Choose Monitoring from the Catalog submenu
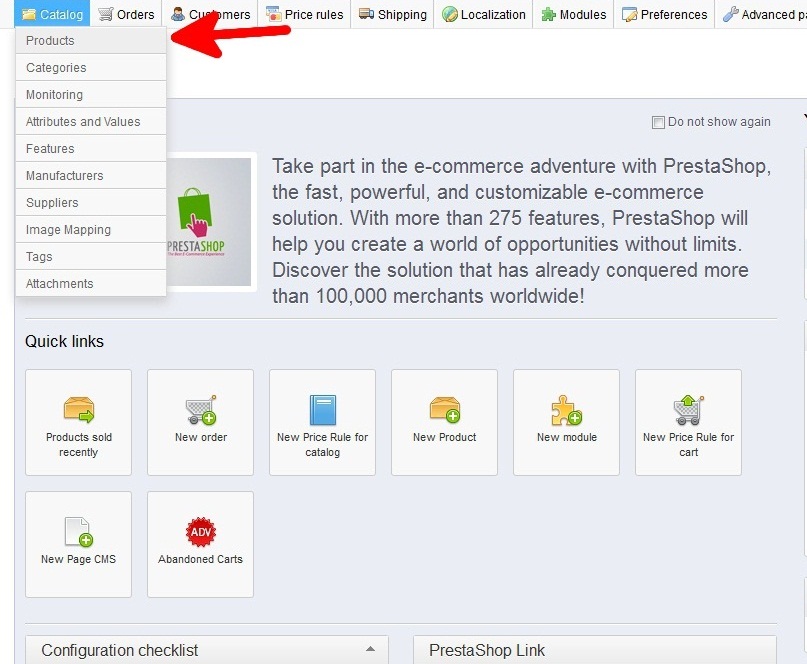The height and width of the screenshot is (664, 807). pos(91,95)
